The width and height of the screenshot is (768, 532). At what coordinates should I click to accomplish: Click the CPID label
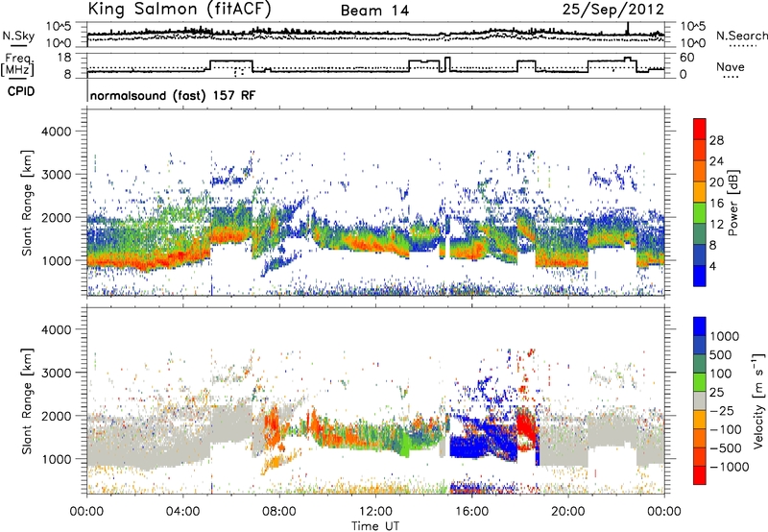tap(21, 91)
